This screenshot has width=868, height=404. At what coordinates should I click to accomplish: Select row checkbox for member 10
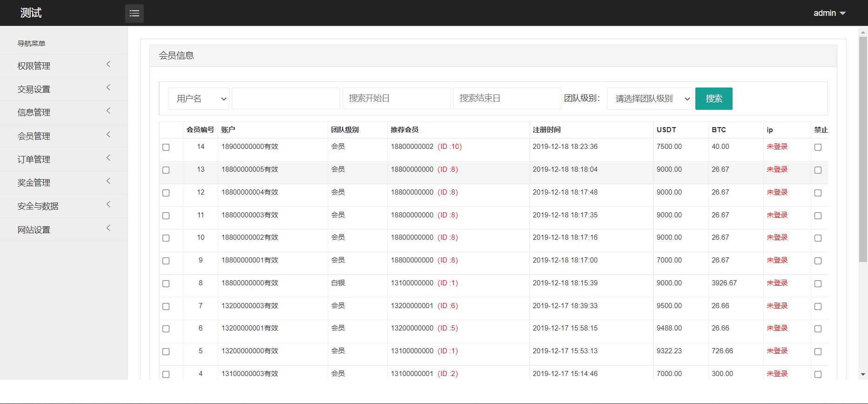pos(166,238)
